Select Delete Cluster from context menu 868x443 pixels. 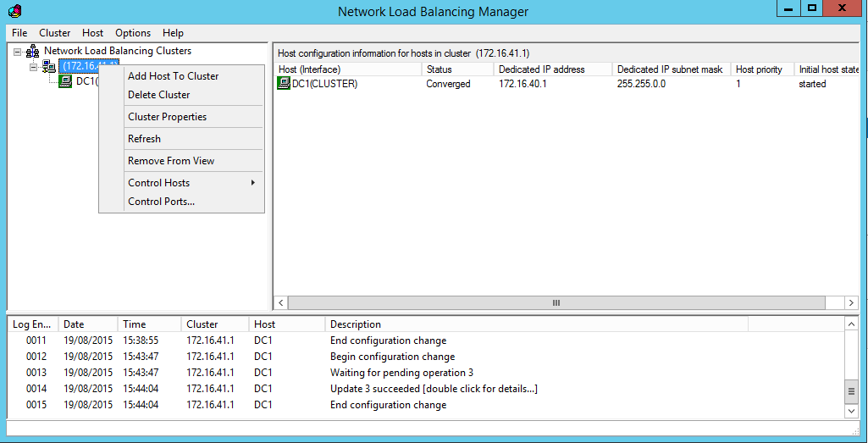pyautogui.click(x=158, y=95)
